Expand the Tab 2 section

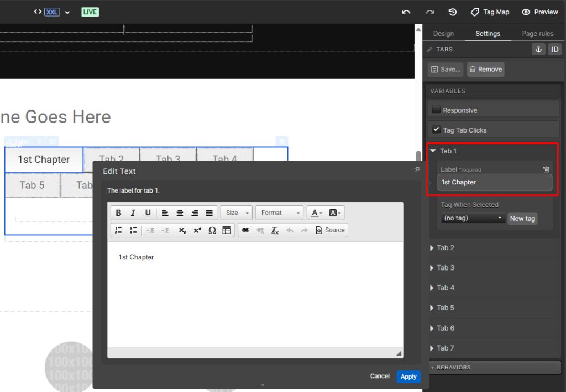(x=432, y=248)
